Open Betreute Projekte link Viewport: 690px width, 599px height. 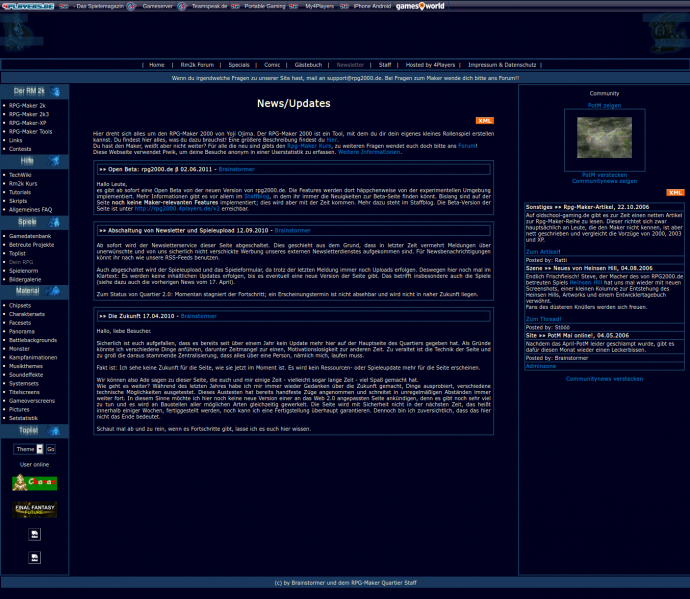pyautogui.click(x=31, y=245)
